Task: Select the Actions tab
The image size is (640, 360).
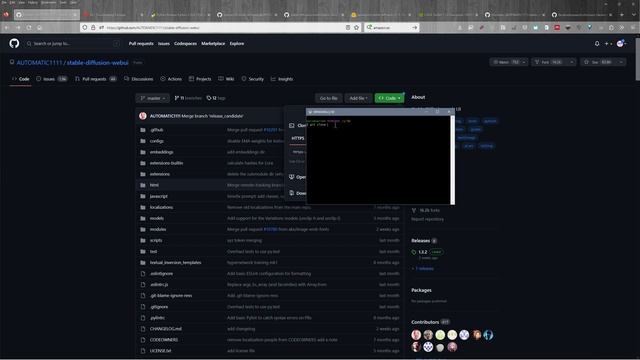Action: 171,79
